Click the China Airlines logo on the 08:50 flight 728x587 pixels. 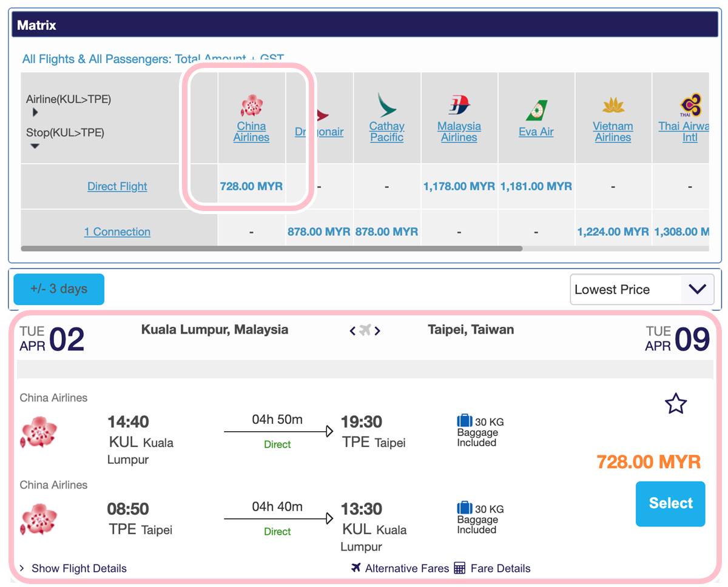[39, 519]
